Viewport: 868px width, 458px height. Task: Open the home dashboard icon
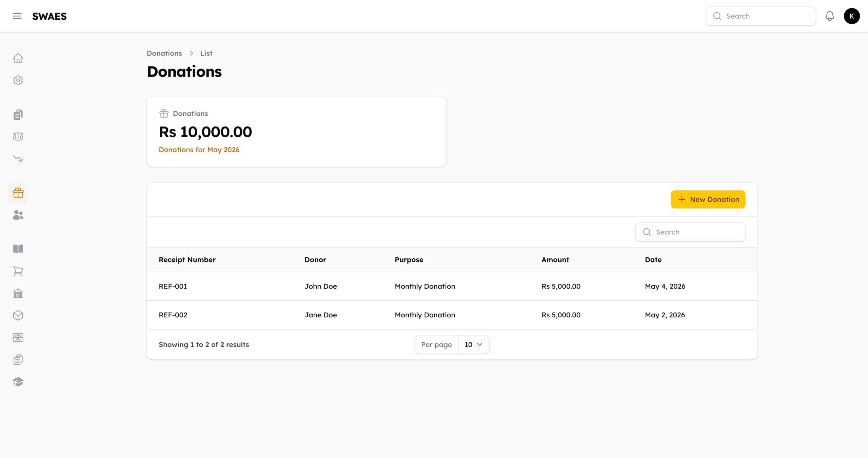click(x=18, y=58)
